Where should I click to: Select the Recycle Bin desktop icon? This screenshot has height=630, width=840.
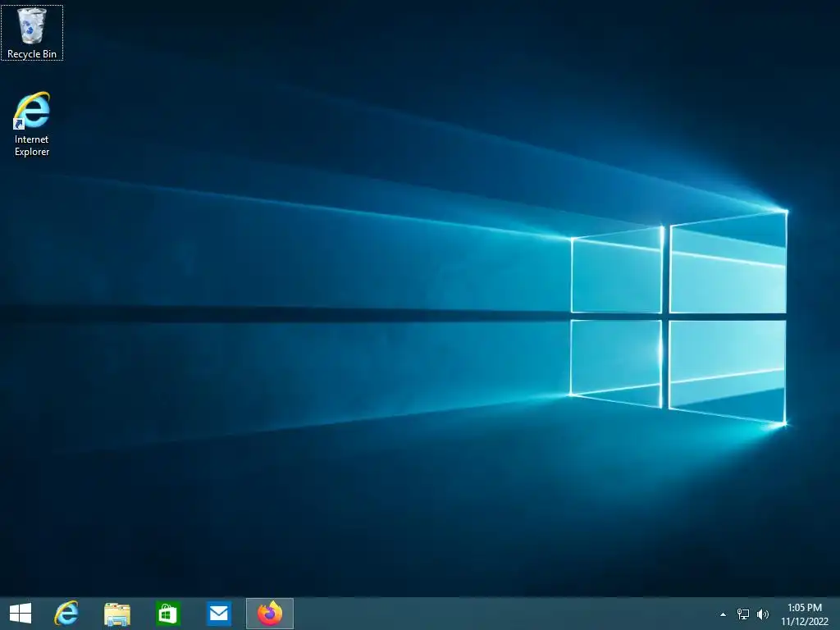click(x=32, y=33)
